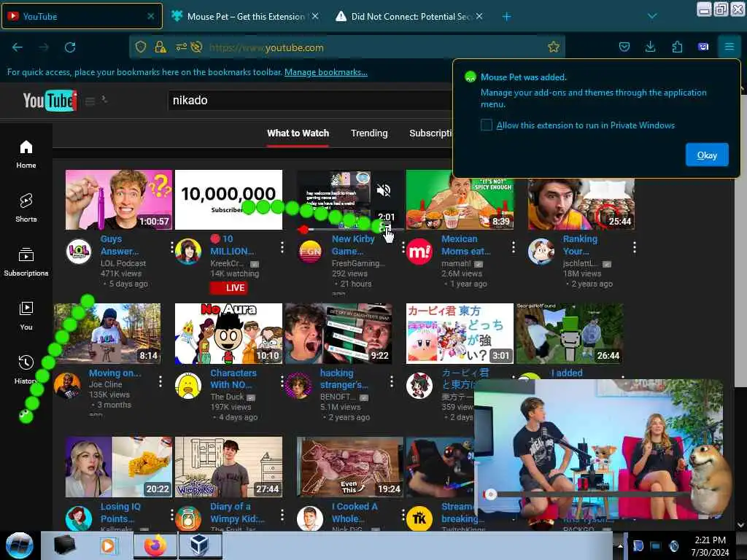The height and width of the screenshot is (560, 747).
Task: Open the tracking protection shield icon
Action: [x=141, y=47]
